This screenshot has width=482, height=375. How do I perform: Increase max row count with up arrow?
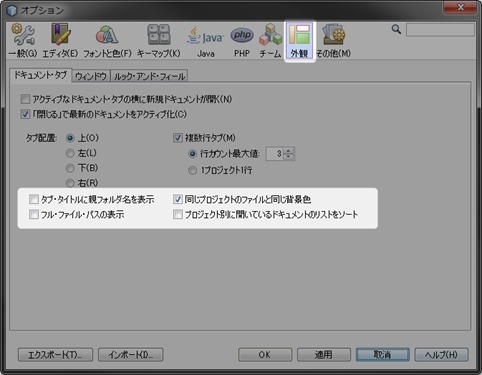pyautogui.click(x=289, y=151)
